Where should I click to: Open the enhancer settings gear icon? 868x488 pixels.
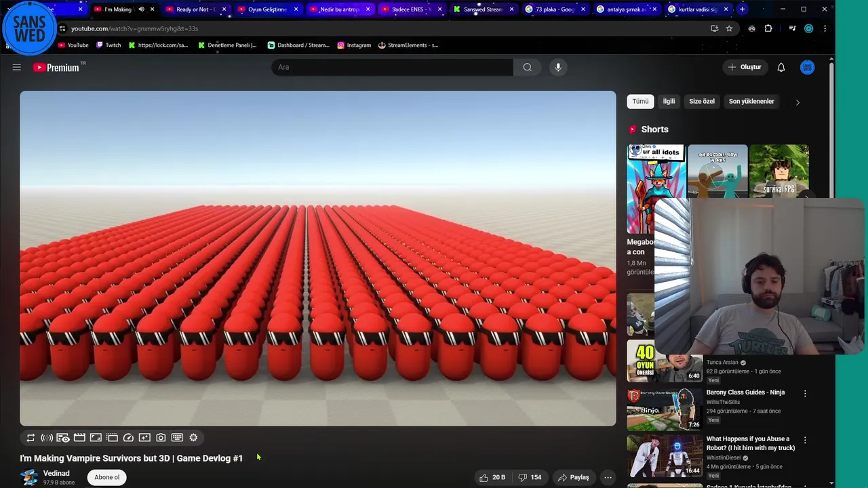tap(193, 438)
